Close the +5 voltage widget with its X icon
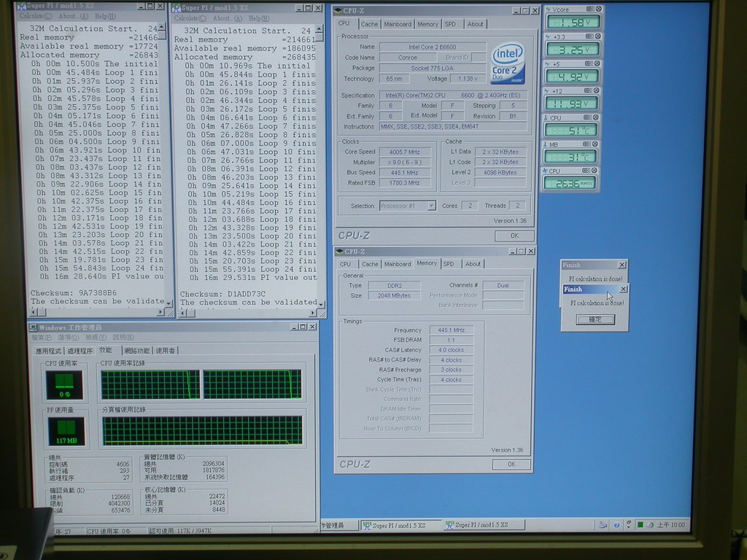 597,63
